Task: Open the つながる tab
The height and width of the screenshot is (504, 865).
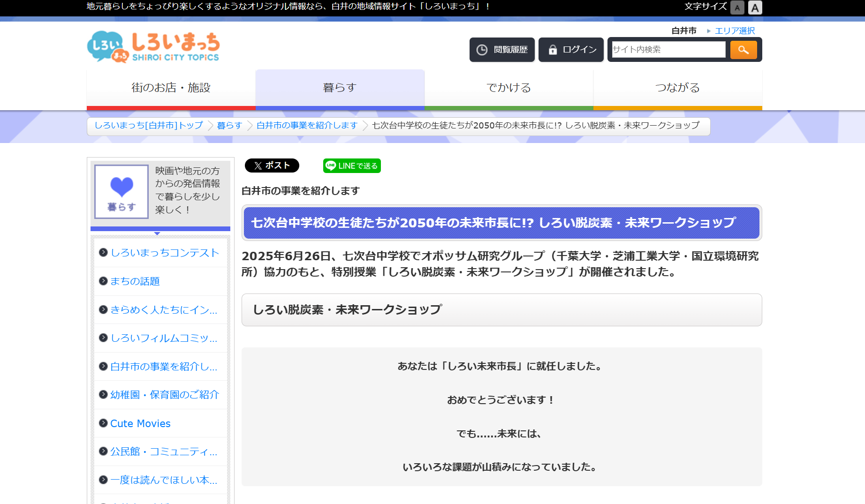Action: click(x=677, y=88)
